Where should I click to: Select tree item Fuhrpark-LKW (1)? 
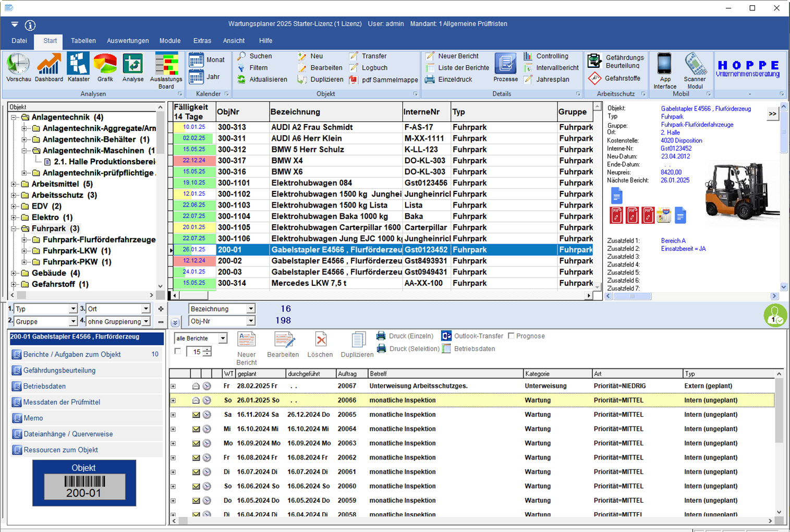[77, 250]
